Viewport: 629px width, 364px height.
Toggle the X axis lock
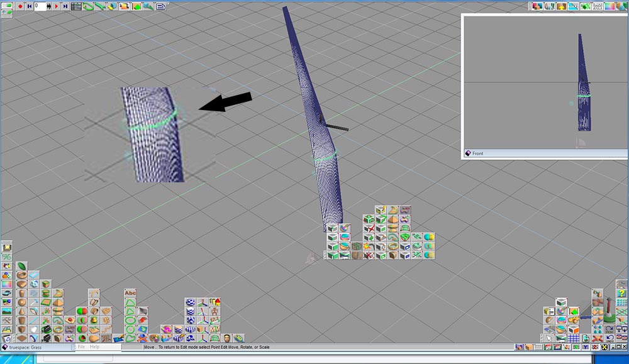576,347
